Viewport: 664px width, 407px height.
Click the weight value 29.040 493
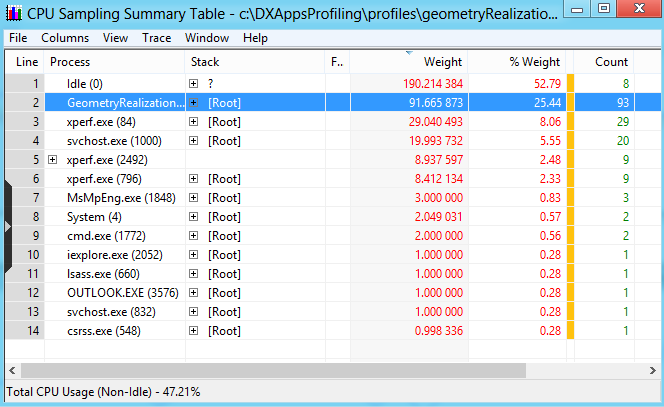click(x=436, y=122)
